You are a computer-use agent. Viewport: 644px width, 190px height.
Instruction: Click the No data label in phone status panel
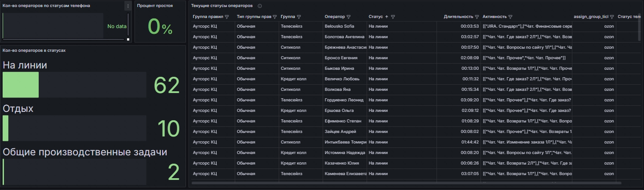coord(117,26)
